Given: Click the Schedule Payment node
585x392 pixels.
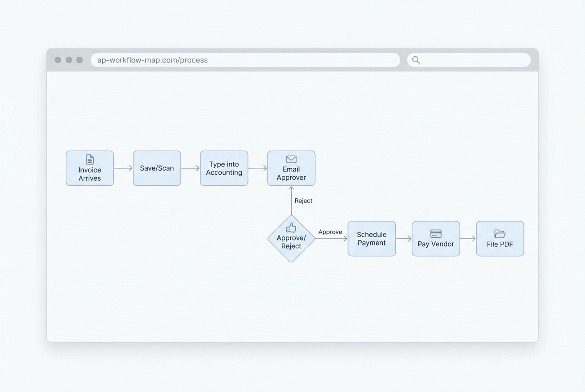Looking at the screenshot, I should (x=372, y=239).
